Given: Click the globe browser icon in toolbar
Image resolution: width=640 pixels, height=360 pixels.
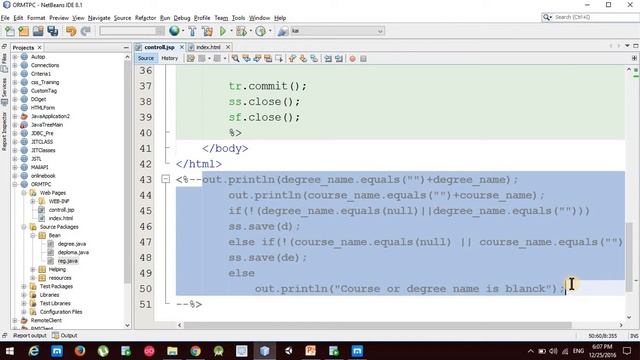Looking at the screenshot, I should [x=174, y=31].
